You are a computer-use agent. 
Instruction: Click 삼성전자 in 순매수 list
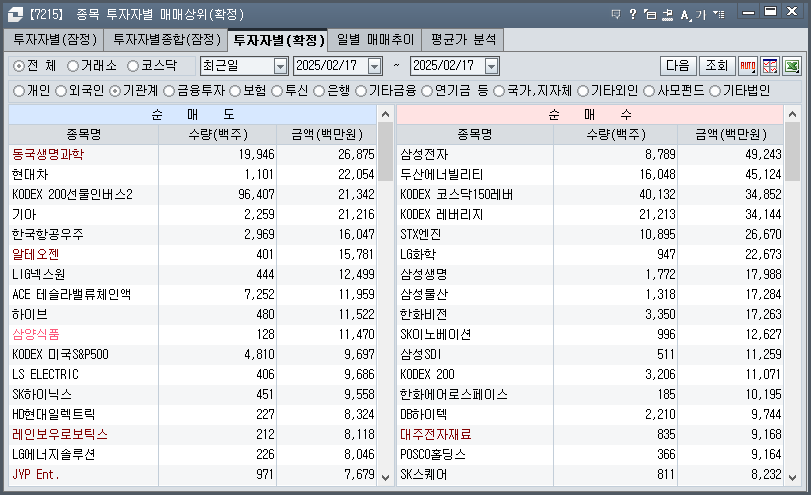[424, 154]
